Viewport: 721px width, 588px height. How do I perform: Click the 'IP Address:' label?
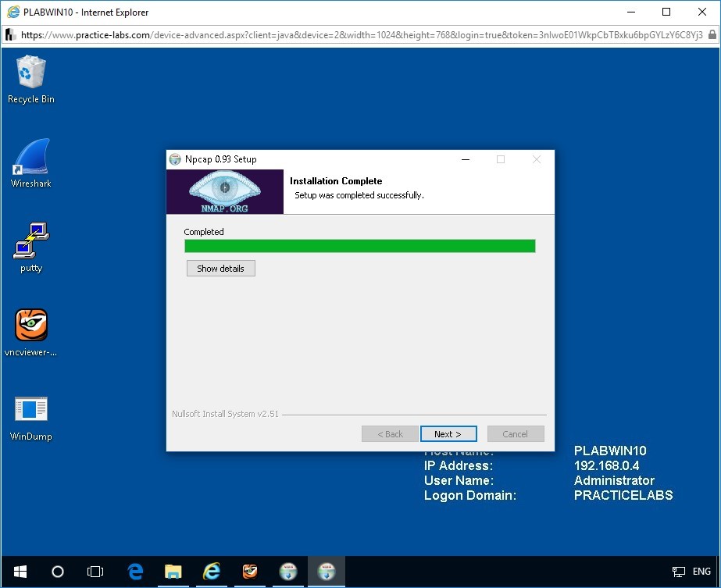pos(458,465)
